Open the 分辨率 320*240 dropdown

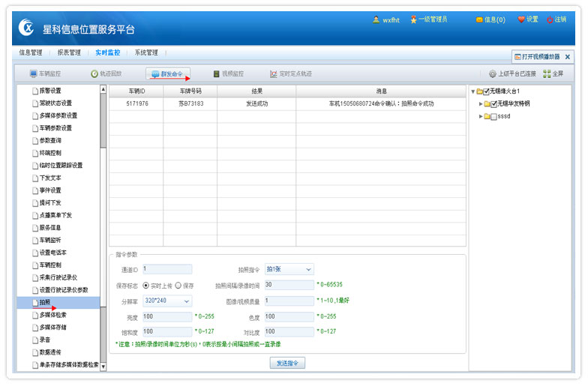click(166, 301)
